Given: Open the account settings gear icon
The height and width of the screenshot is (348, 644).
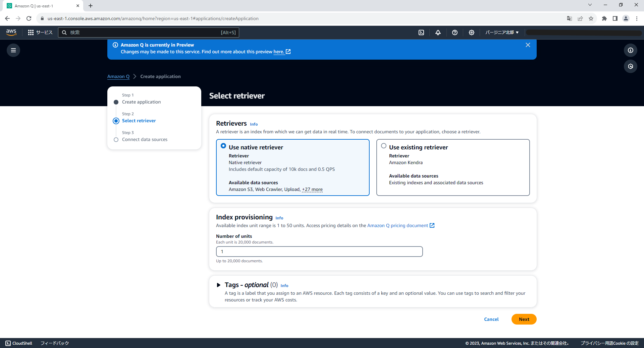Looking at the screenshot, I should click(x=471, y=32).
